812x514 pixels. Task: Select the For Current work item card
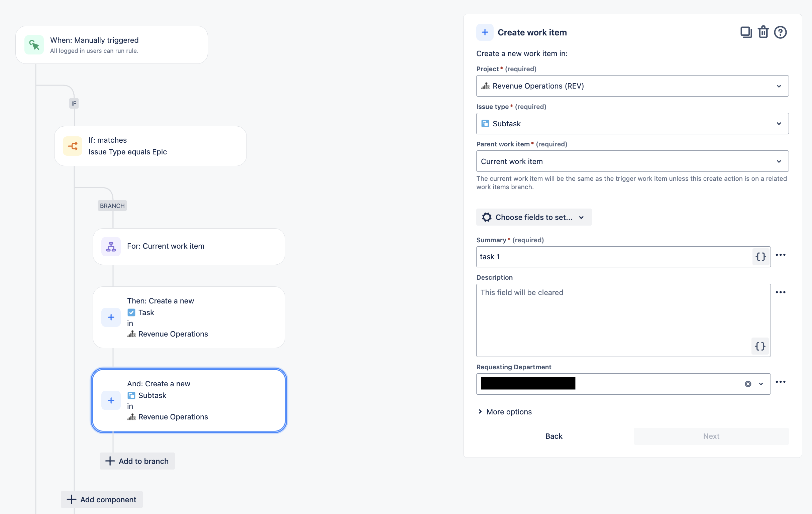189,247
